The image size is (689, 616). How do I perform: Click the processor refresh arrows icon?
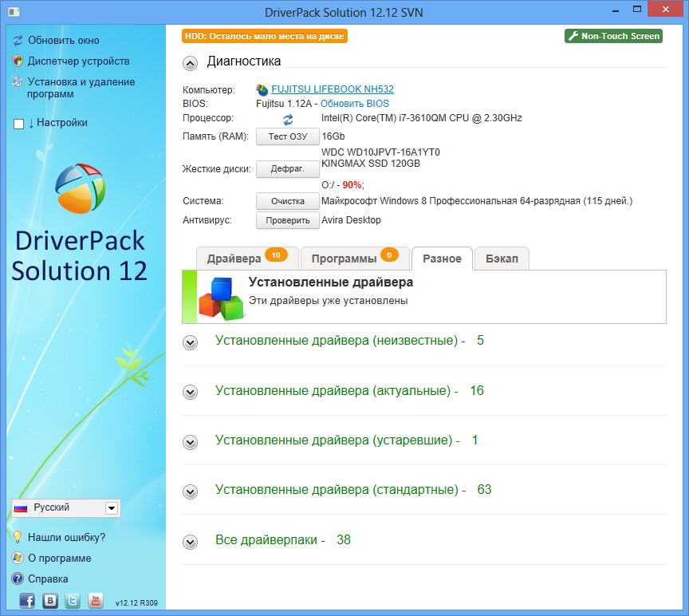(288, 119)
